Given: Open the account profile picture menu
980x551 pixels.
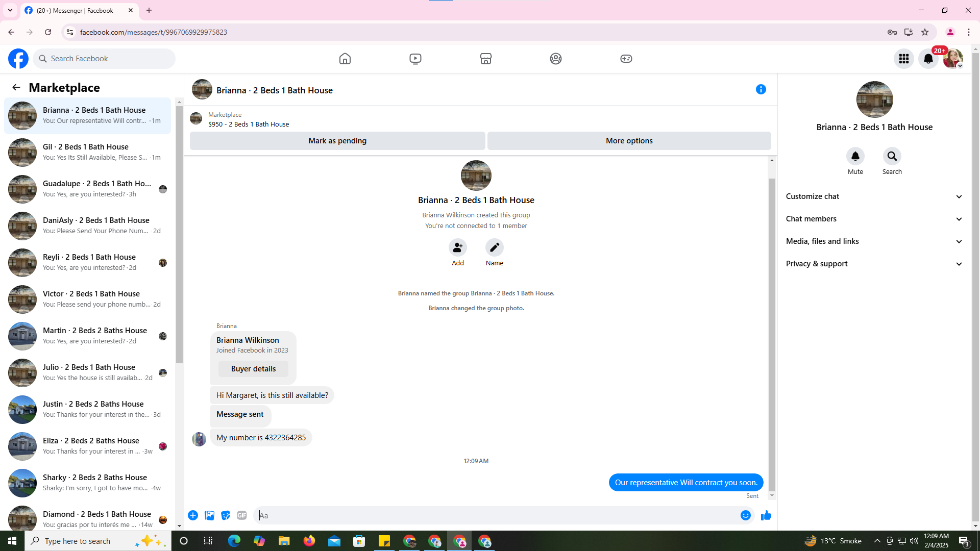Looking at the screenshot, I should (x=953, y=59).
